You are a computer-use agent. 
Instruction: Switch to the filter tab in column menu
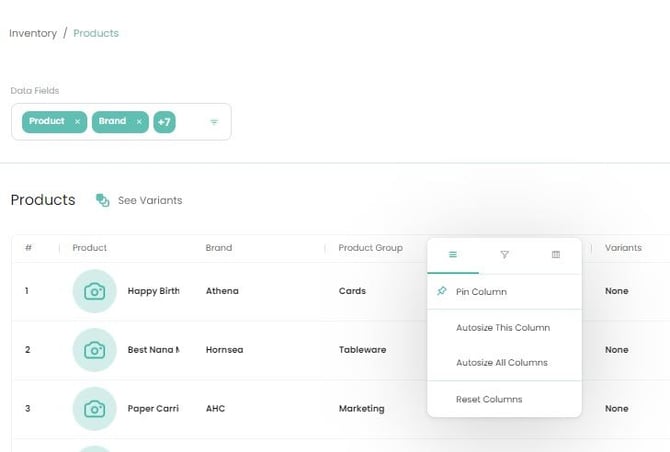(504, 255)
